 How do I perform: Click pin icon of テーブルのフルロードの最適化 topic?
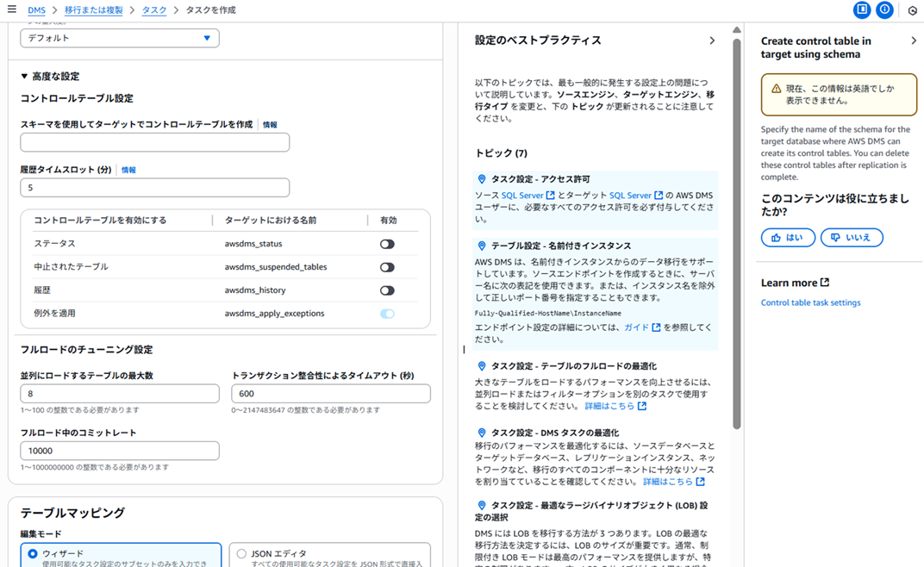[x=482, y=366]
